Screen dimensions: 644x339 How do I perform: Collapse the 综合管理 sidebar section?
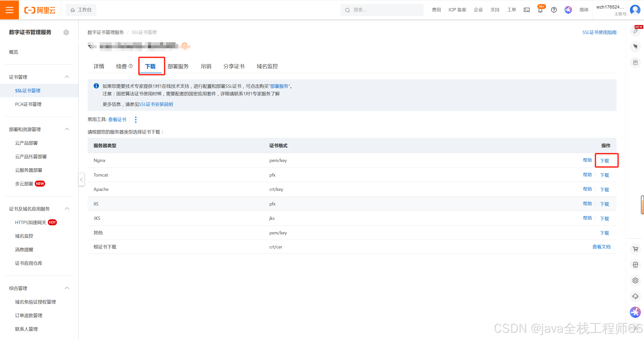(67, 288)
